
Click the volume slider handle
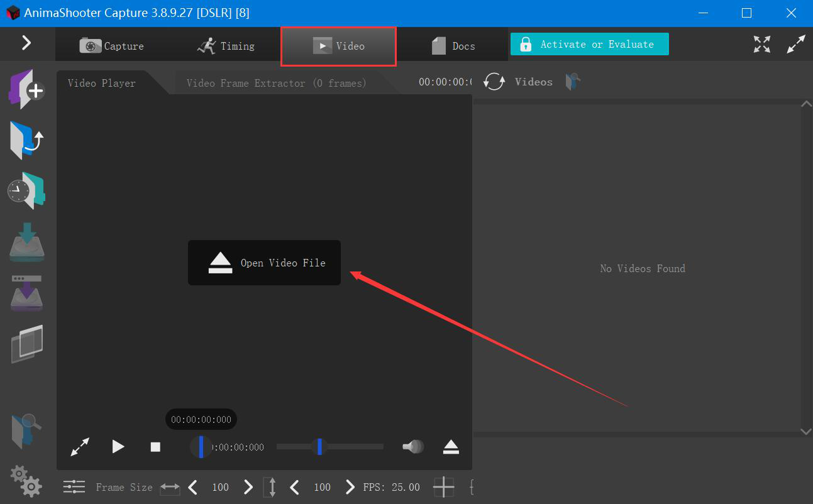click(319, 447)
